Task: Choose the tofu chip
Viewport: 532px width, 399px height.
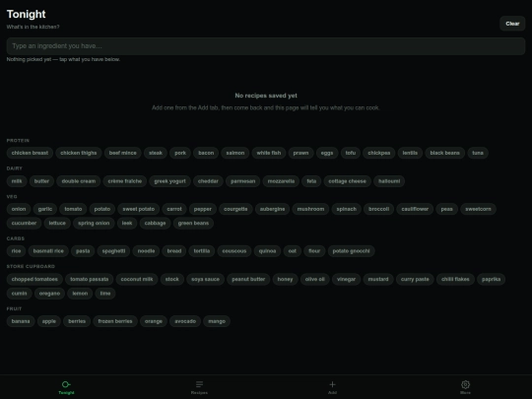Action: [351, 153]
